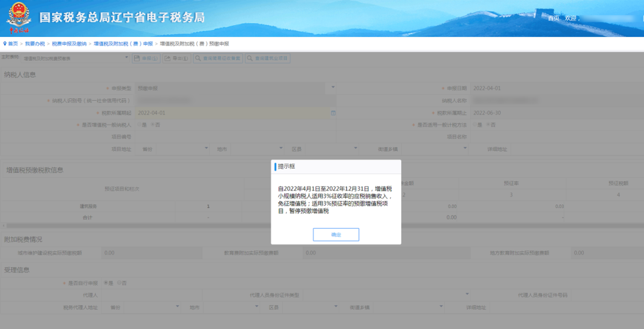
Task: Open the 代理人员身份证件类型 dropdown
Action: 467,294
